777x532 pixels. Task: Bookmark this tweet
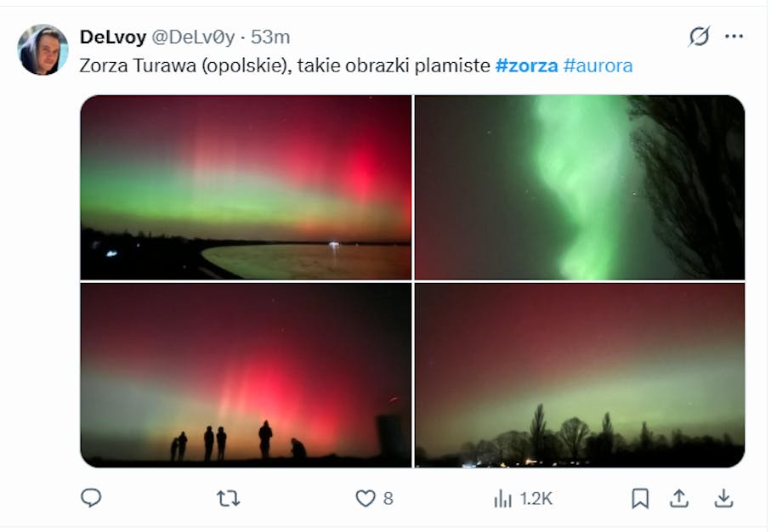point(640,498)
